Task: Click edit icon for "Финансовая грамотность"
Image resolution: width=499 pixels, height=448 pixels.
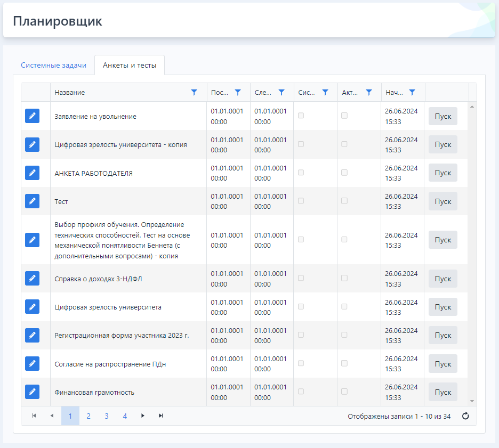Action: (x=32, y=392)
